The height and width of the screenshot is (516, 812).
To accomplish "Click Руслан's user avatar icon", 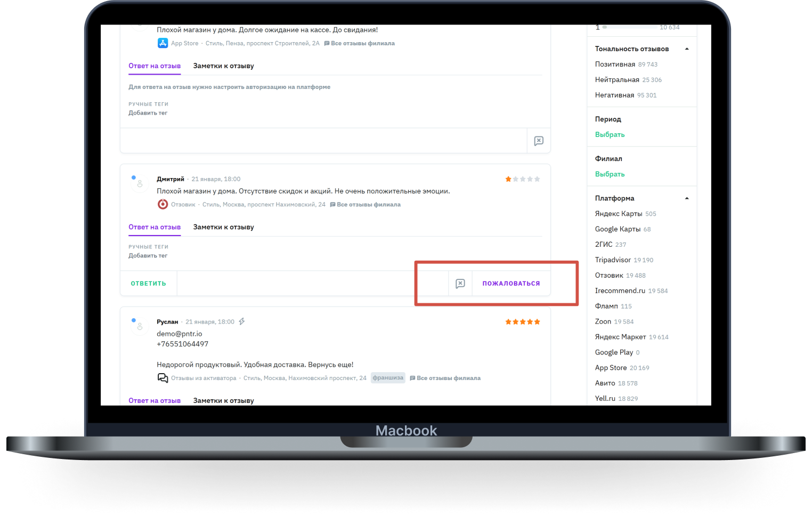I will (x=139, y=325).
